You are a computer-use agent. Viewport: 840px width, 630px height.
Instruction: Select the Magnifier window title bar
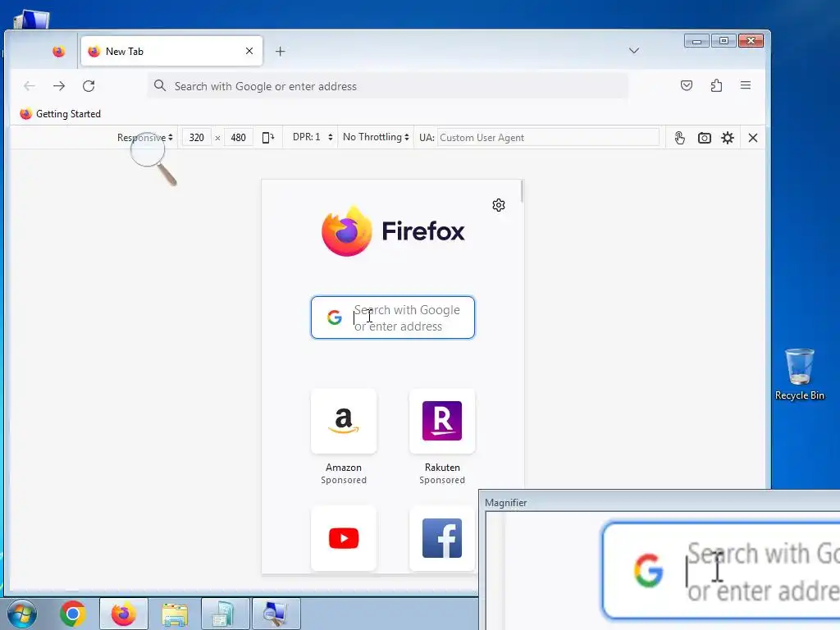pyautogui.click(x=659, y=503)
